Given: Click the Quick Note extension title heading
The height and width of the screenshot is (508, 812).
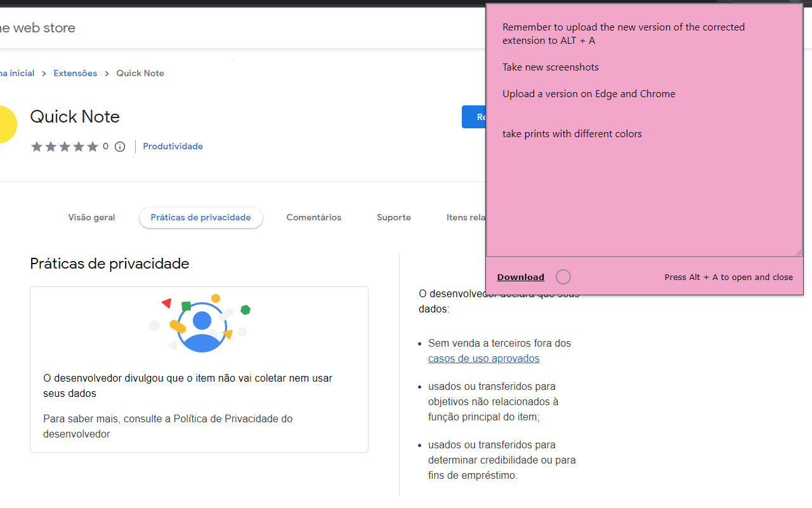Looking at the screenshot, I should 75,117.
